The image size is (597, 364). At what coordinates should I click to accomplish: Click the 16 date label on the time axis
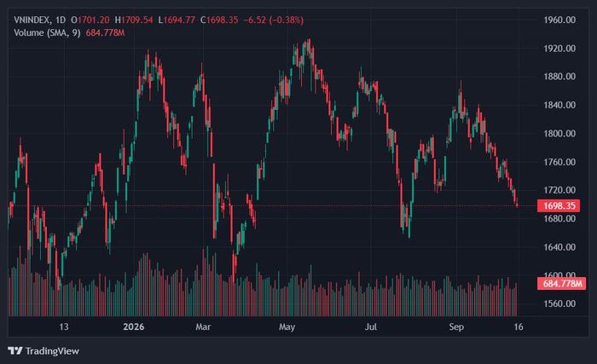[x=519, y=326]
